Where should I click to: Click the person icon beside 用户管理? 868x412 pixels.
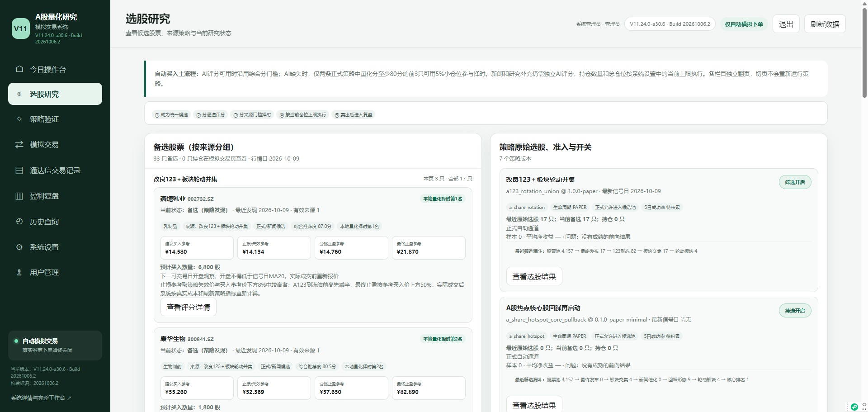(19, 272)
